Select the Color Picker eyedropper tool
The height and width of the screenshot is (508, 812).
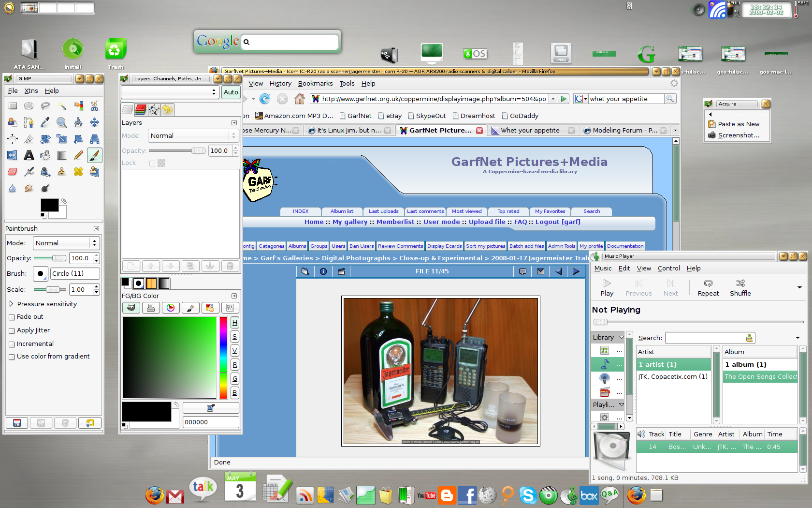click(45, 122)
